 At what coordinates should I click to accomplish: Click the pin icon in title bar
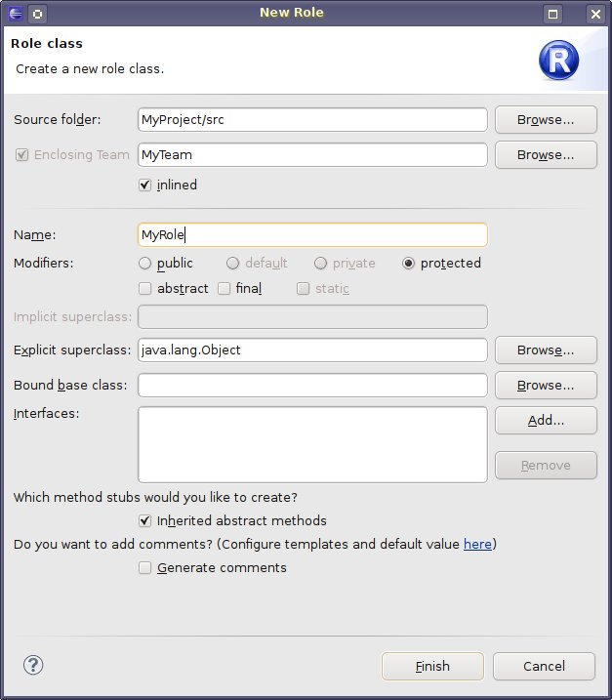[37, 13]
